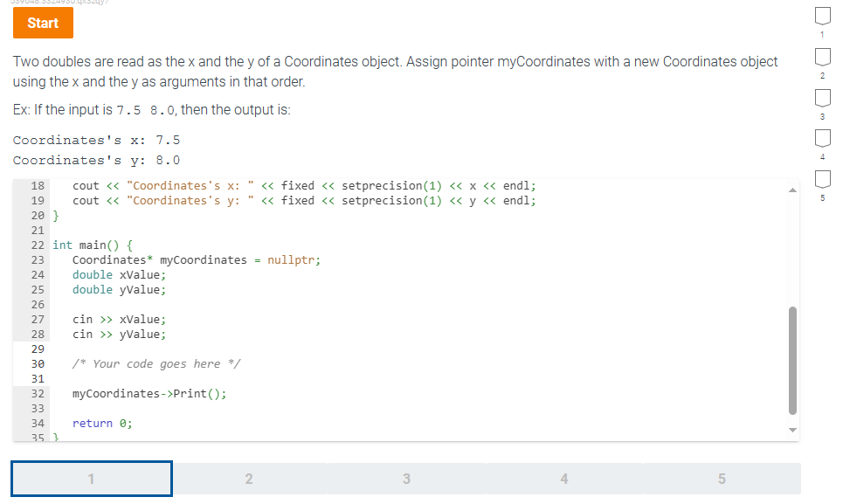Viewport: 843px width, 504px height.
Task: Mark step 3 badge as complete
Action: pyautogui.click(x=821, y=98)
